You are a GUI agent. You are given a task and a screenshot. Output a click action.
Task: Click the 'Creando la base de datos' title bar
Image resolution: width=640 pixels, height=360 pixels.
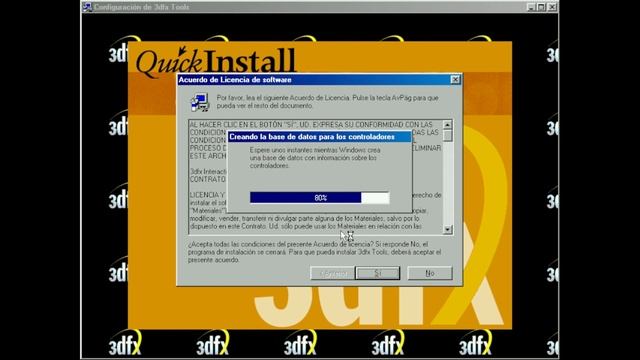[319, 137]
